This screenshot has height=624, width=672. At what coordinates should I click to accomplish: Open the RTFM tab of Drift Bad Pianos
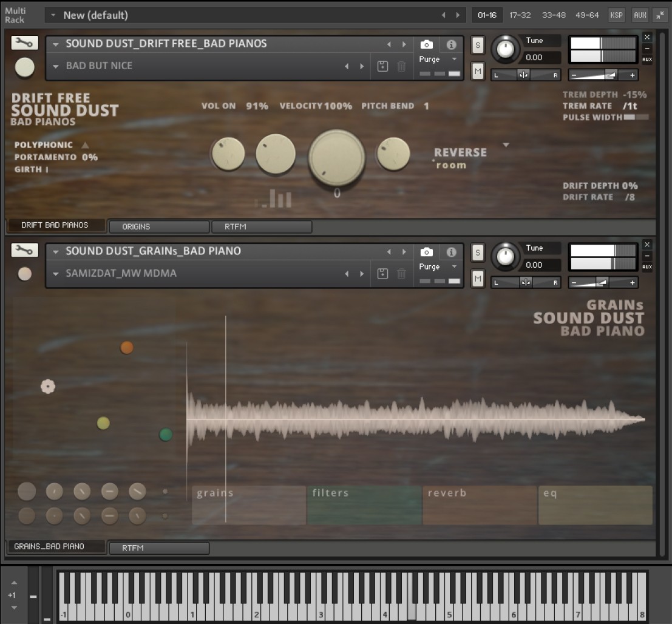click(262, 226)
